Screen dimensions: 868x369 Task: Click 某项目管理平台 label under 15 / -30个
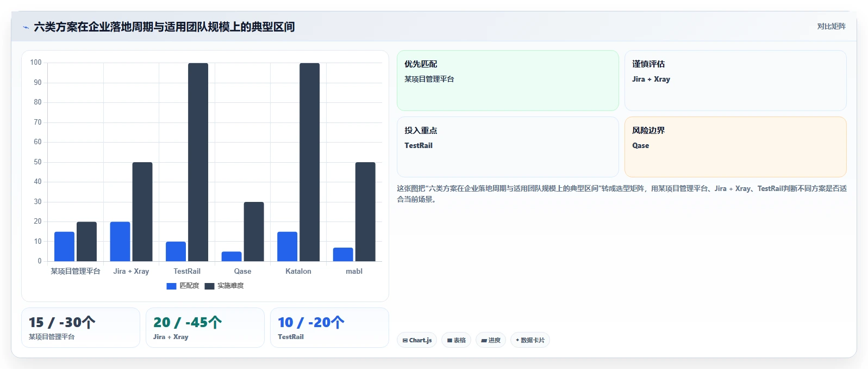click(52, 337)
